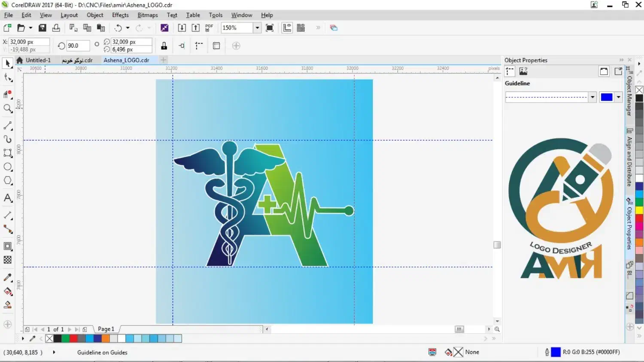Image resolution: width=644 pixels, height=362 pixels.
Task: Select the Zoom tool magnifier
Action: tap(8, 109)
